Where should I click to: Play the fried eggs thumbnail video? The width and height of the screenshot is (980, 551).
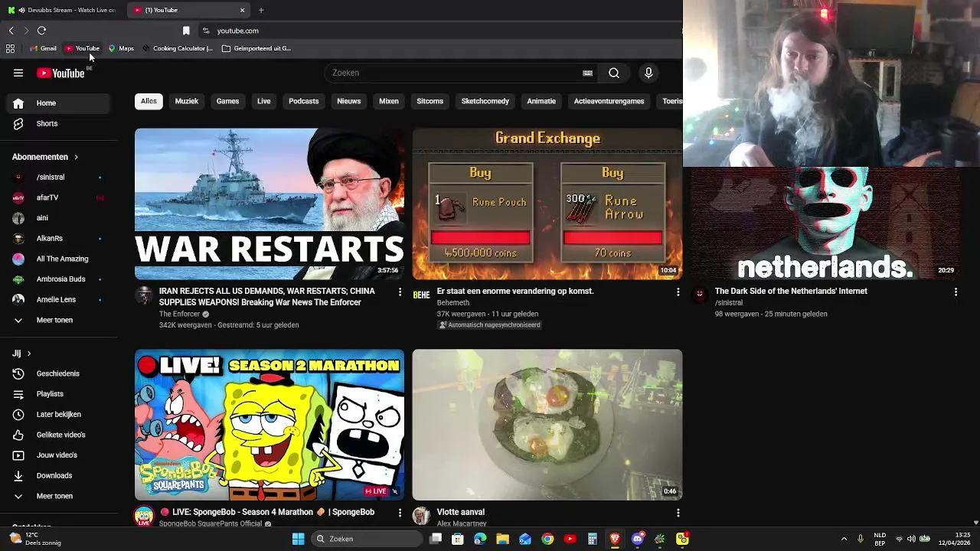(547, 425)
